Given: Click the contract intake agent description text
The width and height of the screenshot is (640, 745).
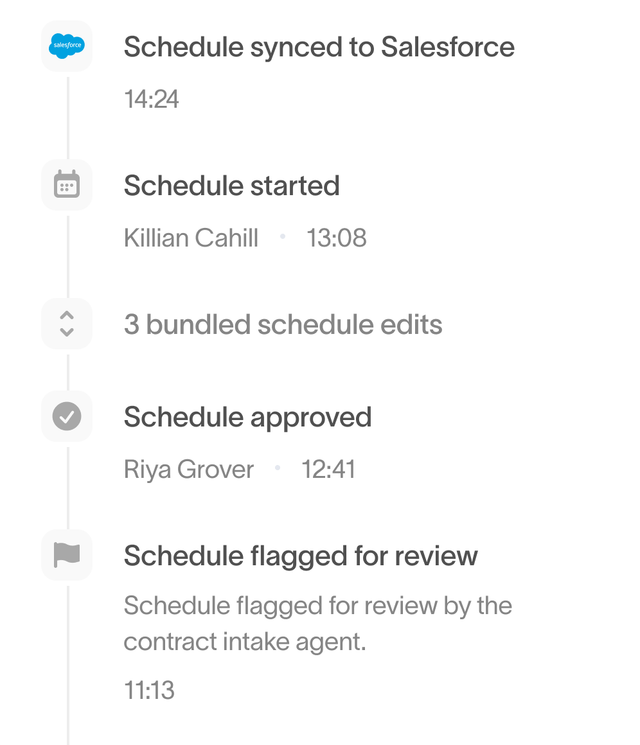Looking at the screenshot, I should (317, 623).
